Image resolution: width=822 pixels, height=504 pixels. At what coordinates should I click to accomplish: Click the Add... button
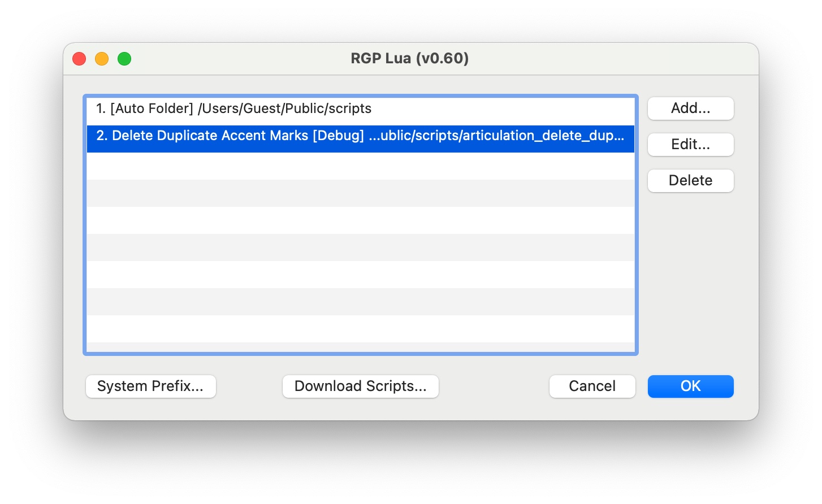pos(690,108)
